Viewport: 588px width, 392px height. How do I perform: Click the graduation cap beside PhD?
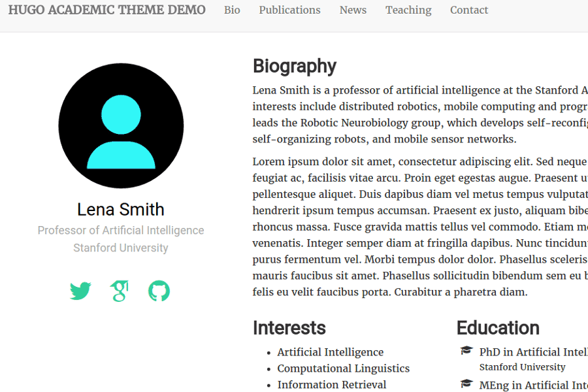tap(466, 351)
